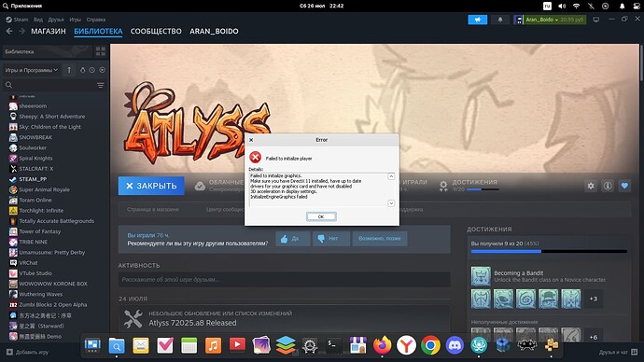The height and width of the screenshot is (362, 644).
Task: Open the Steam notifications bell
Action: point(500,20)
